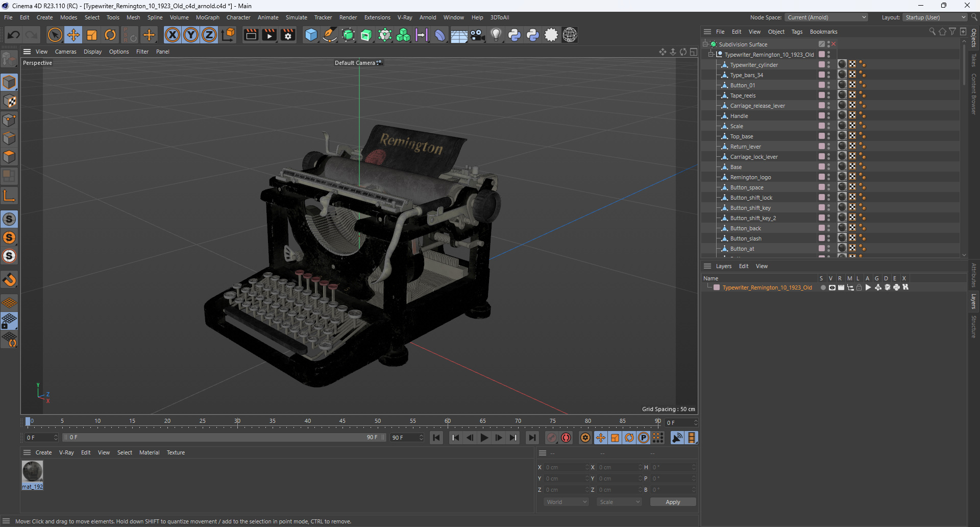Open the material manager Create menu

pos(43,452)
